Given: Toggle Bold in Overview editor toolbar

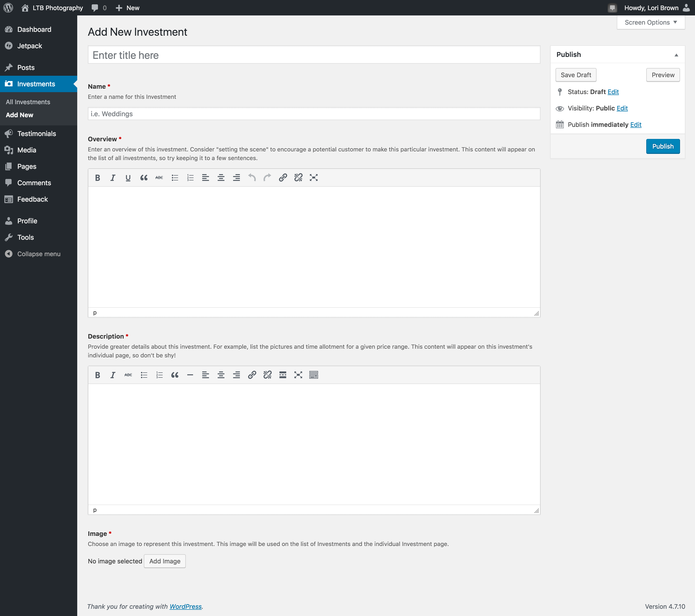Looking at the screenshot, I should pos(97,178).
